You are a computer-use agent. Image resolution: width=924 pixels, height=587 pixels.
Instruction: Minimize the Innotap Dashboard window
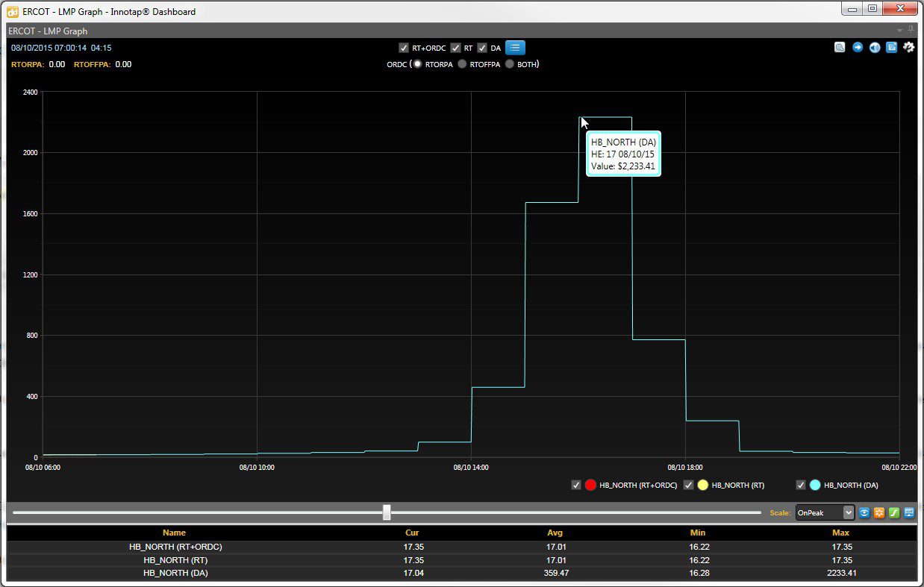(x=852, y=8)
